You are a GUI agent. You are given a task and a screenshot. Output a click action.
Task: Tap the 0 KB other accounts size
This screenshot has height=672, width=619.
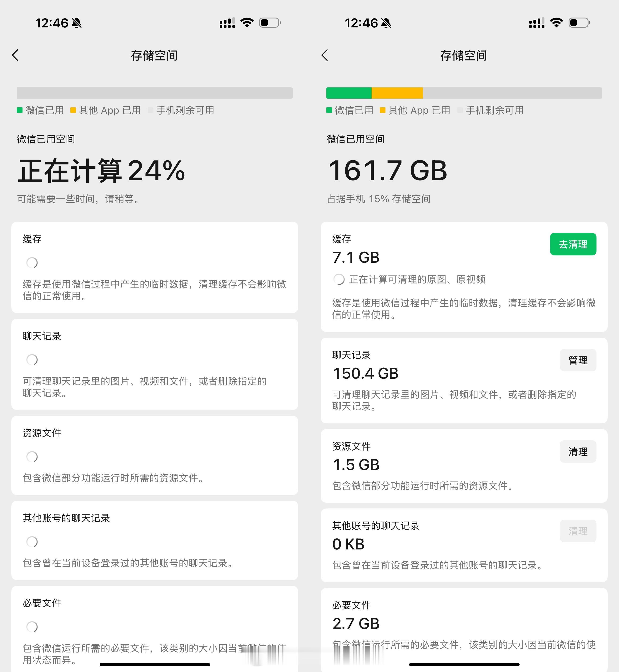(x=348, y=544)
